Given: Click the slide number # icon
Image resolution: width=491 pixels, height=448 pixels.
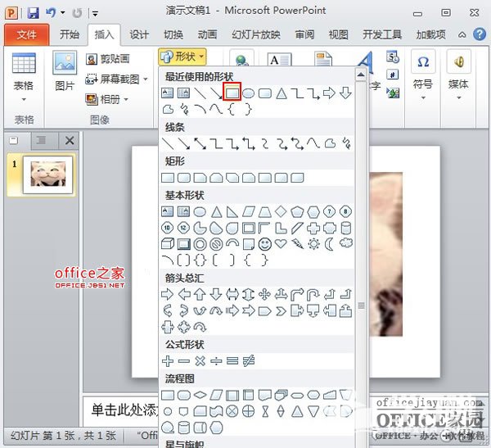Looking at the screenshot, I should click(392, 75).
